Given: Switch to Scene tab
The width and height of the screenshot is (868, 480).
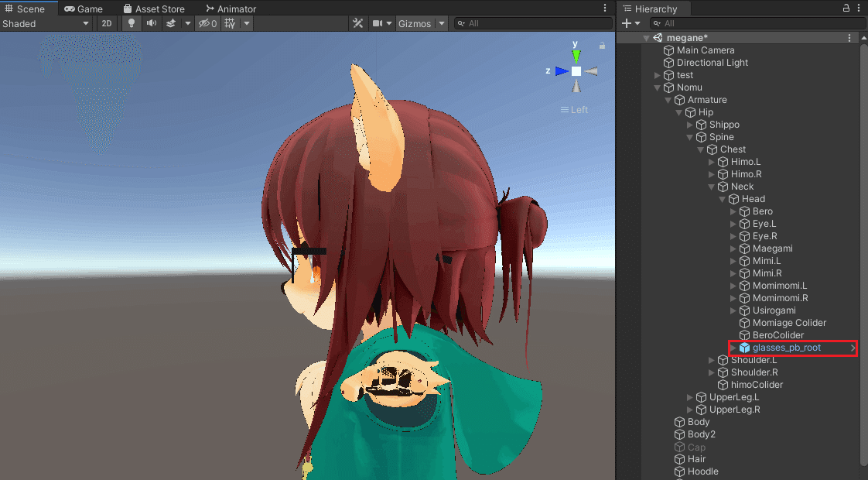Looking at the screenshot, I should (x=25, y=9).
